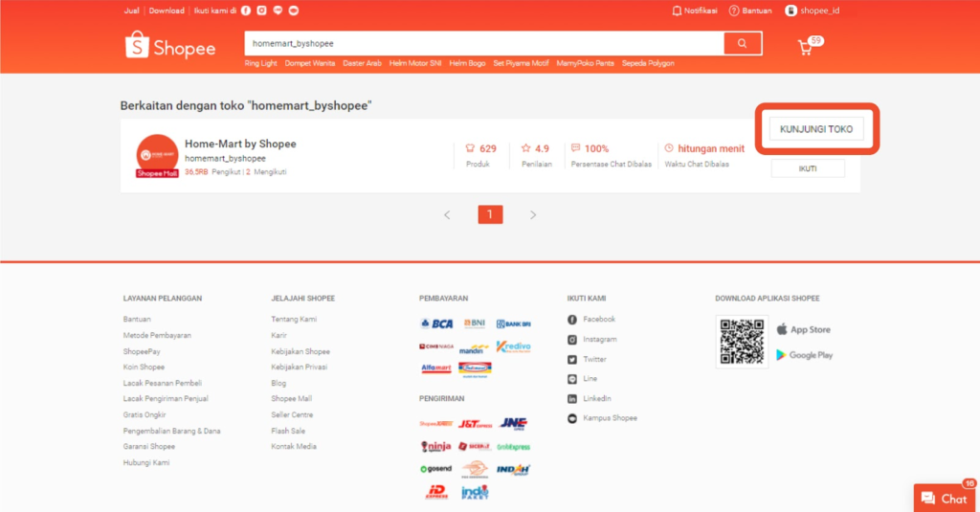The height and width of the screenshot is (512, 980).
Task: Click ID Express shipping logo
Action: [436, 492]
